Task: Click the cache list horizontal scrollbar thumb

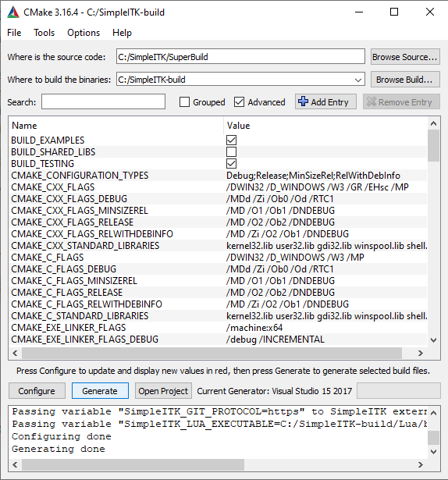Action: coord(212,354)
